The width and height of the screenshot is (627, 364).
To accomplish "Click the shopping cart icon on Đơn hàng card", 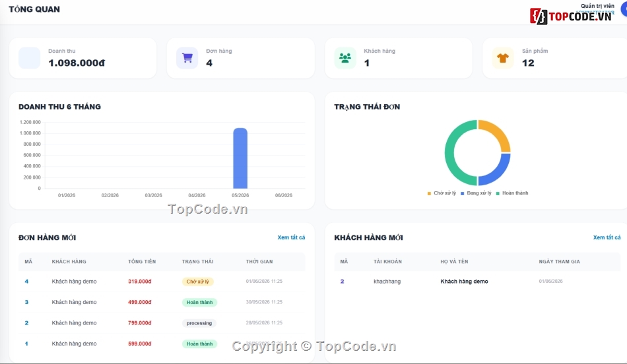I will pyautogui.click(x=187, y=58).
